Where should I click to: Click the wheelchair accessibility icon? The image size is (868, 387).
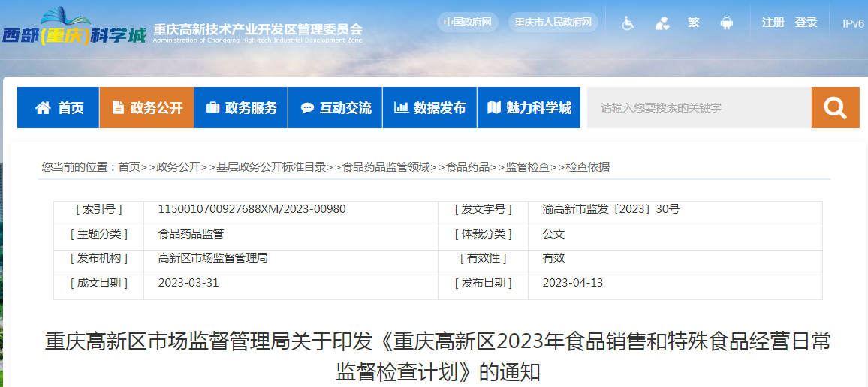[628, 23]
